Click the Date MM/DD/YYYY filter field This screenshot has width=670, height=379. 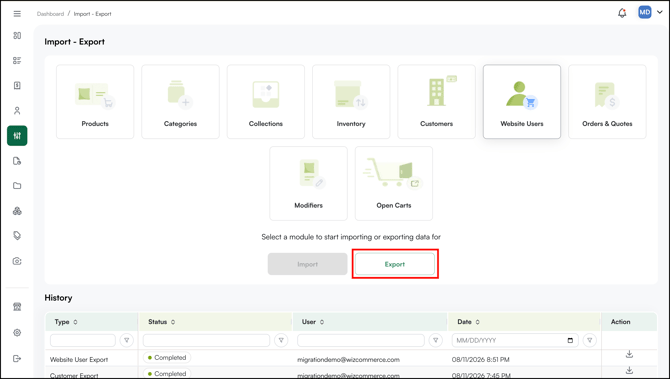point(515,340)
